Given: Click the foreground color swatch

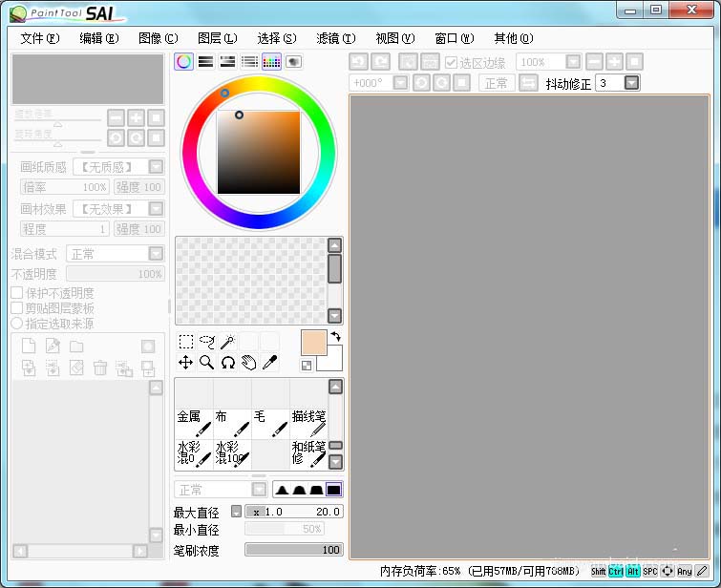Looking at the screenshot, I should point(314,343).
